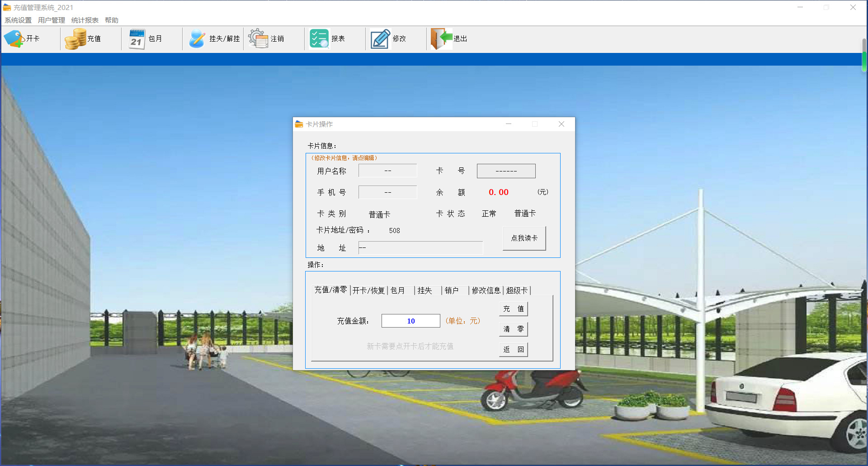
Task: Click the 卡号 field
Action: point(506,171)
